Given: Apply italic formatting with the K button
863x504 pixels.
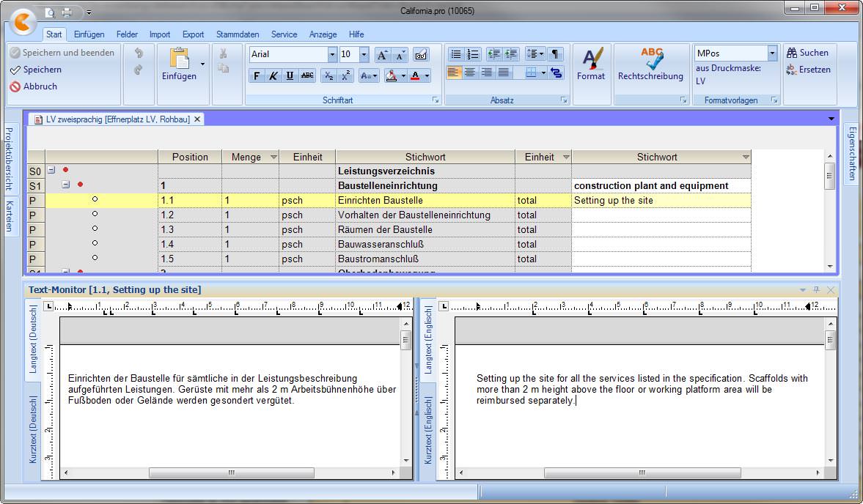Looking at the screenshot, I should 273,76.
